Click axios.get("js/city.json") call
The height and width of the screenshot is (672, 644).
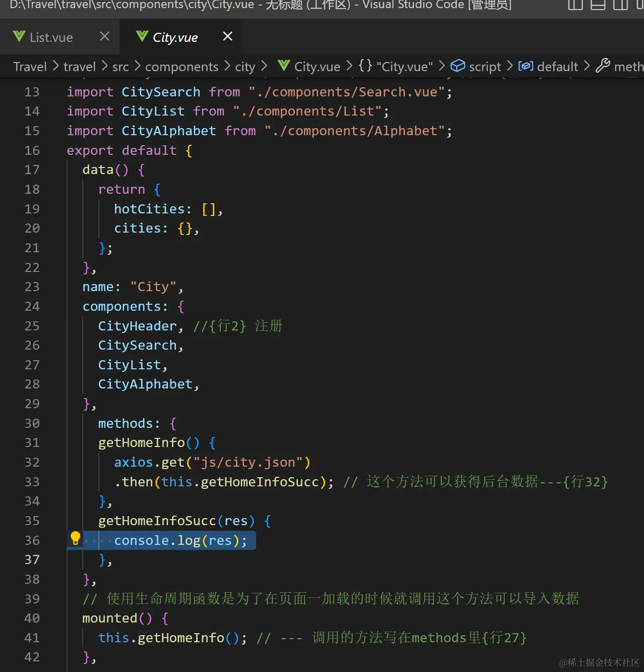pos(212,462)
